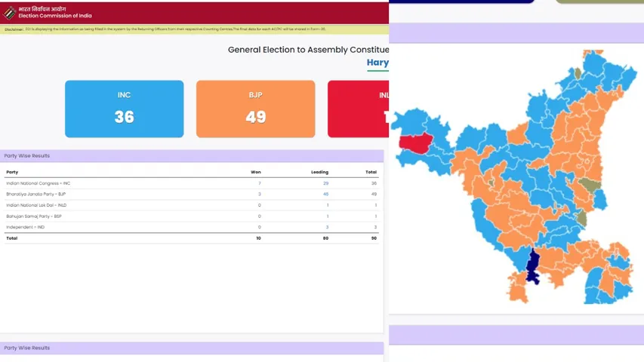The width and height of the screenshot is (644, 362).
Task: Click the 'Leading' column header
Action: (x=319, y=172)
